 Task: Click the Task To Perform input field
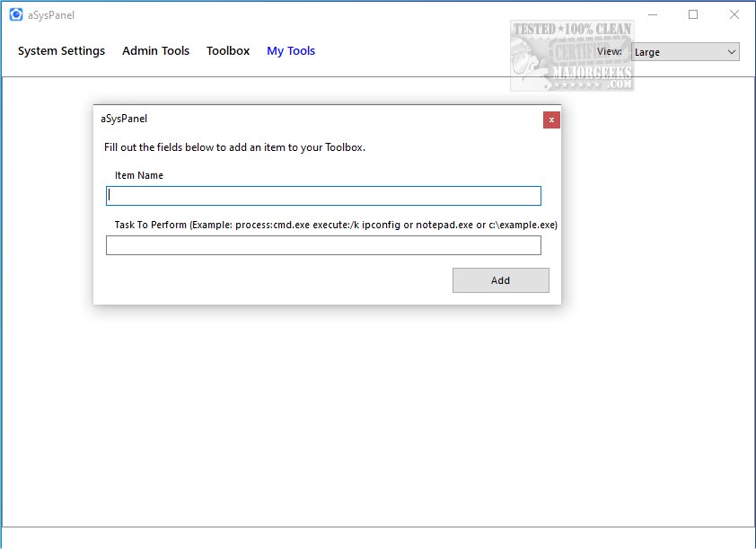click(x=323, y=245)
